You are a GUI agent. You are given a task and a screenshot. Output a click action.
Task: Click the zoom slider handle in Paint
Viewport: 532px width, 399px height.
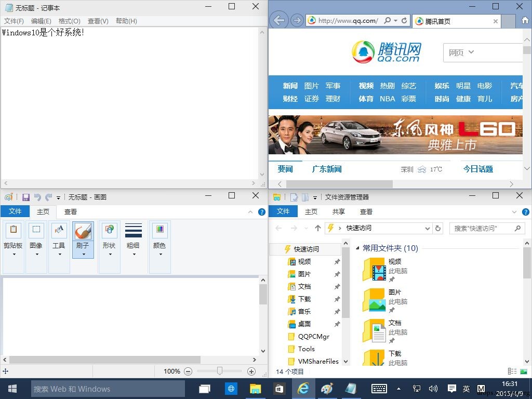click(x=220, y=371)
